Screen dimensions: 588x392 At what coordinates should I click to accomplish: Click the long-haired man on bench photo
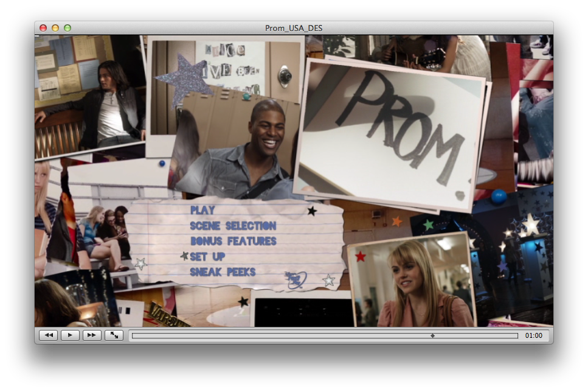point(90,97)
